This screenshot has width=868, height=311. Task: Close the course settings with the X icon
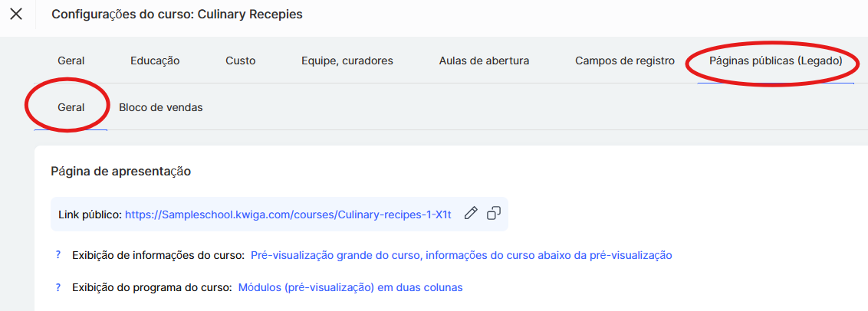[x=15, y=15]
